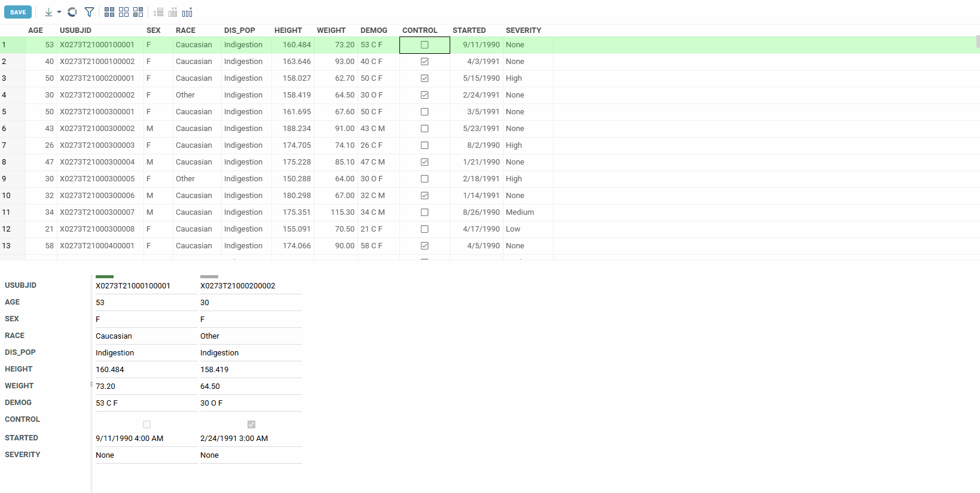Screen dimensions: 980x493
Task: Click the SAVE button
Action: pyautogui.click(x=18, y=12)
